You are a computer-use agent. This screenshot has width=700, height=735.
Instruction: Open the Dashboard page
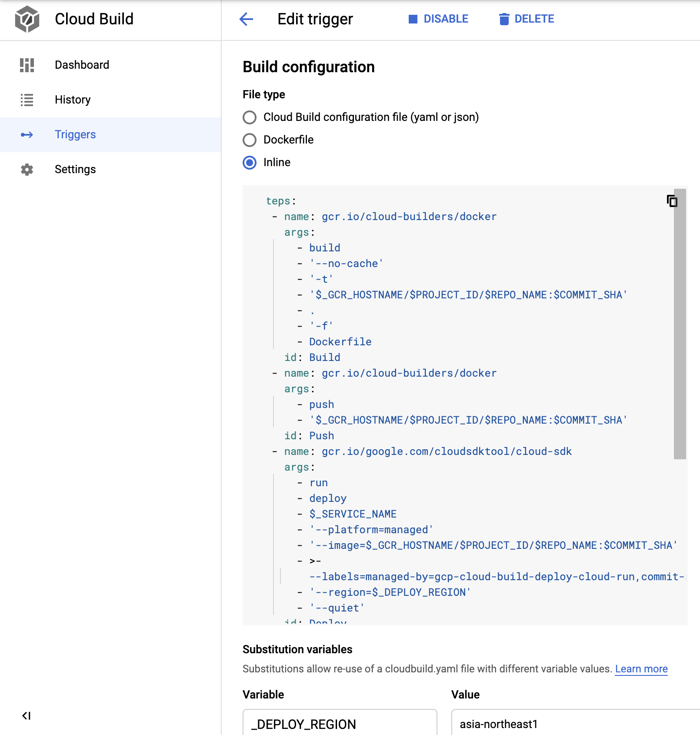(110, 65)
